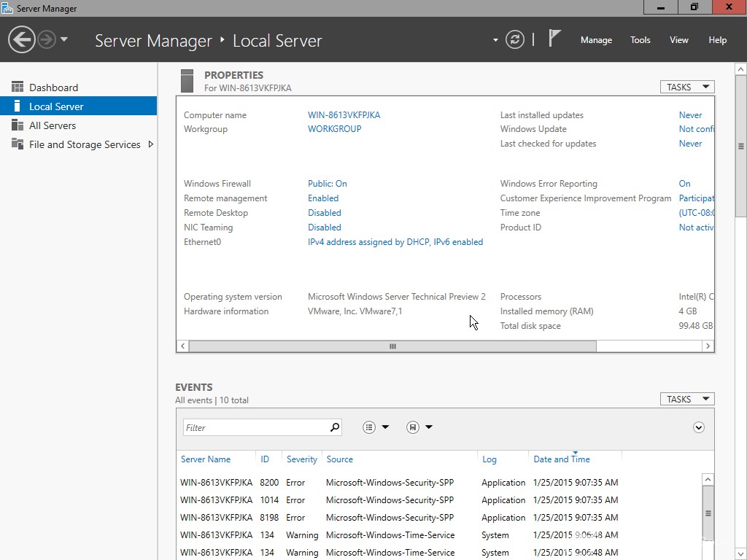747x560 pixels.
Task: Click the Filter search magnifier icon
Action: 335,427
